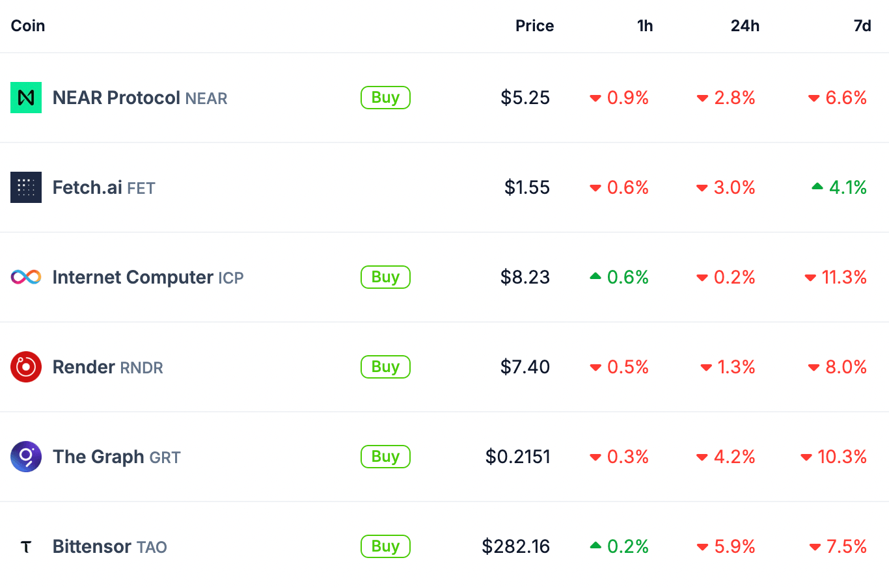Click the NEAR Protocol coin logo
This screenshot has height=588, width=889.
[x=26, y=98]
